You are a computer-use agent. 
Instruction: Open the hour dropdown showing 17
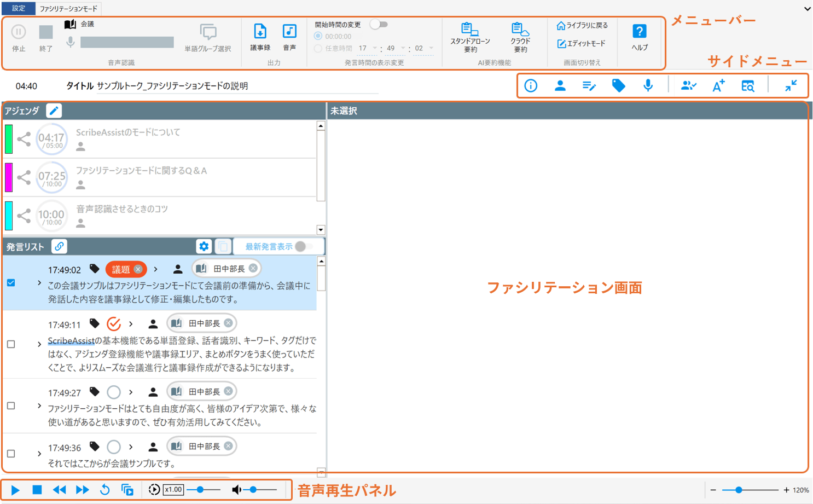point(375,48)
